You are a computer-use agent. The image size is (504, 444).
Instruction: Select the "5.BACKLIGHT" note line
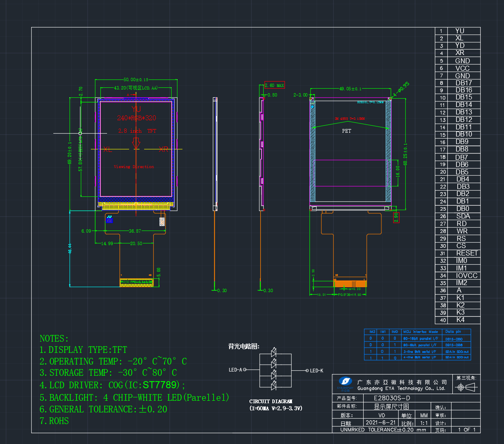point(135,397)
